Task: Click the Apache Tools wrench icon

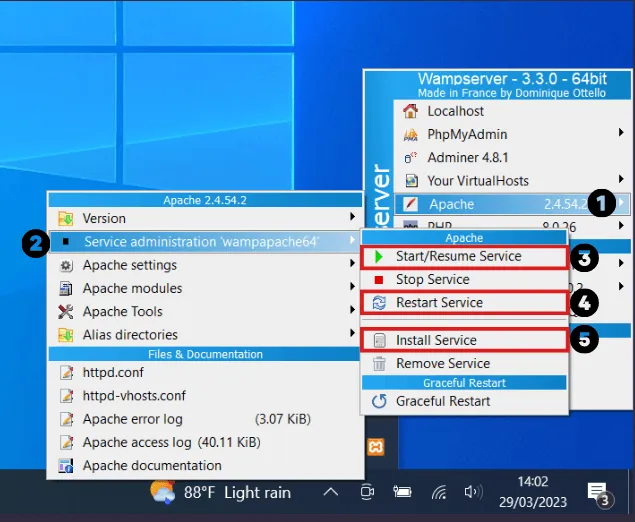Action: [x=66, y=312]
